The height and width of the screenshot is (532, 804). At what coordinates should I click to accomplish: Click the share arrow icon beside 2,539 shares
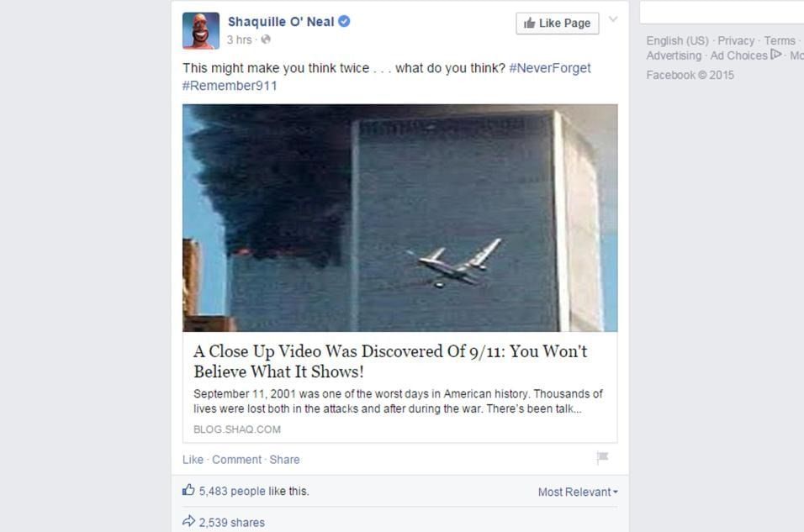pyautogui.click(x=188, y=521)
